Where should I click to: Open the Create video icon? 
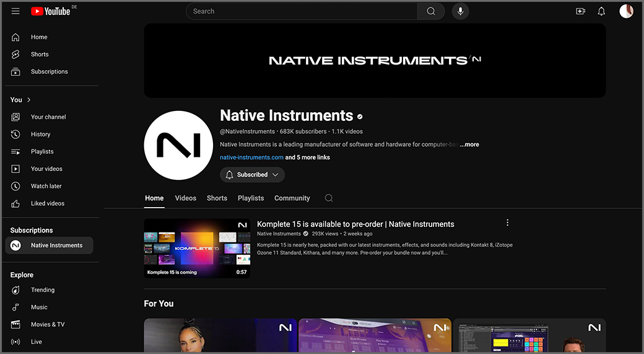tap(580, 11)
